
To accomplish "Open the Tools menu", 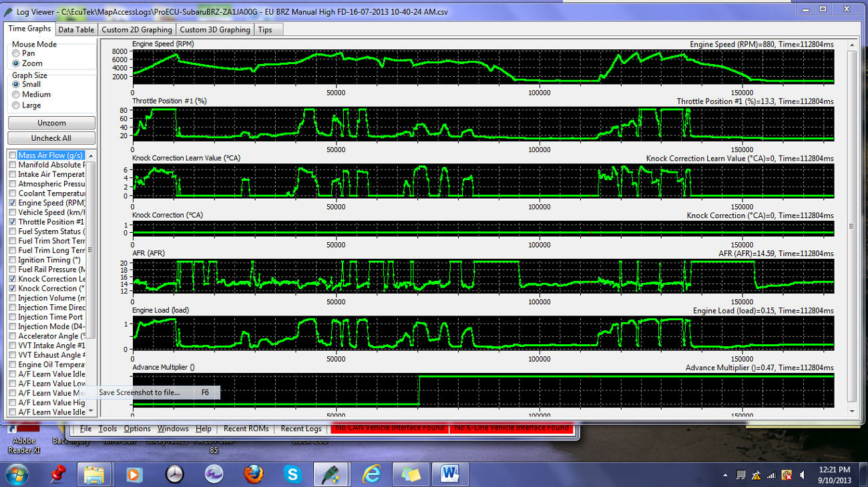I will click(x=107, y=428).
